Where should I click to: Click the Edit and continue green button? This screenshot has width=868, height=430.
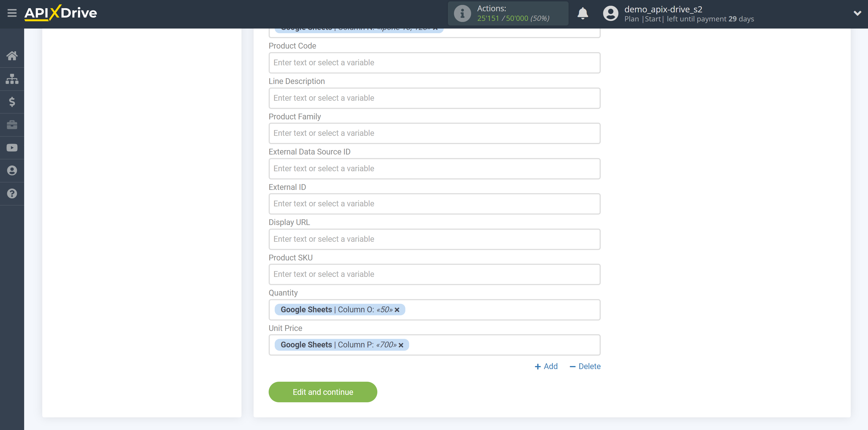(x=323, y=392)
